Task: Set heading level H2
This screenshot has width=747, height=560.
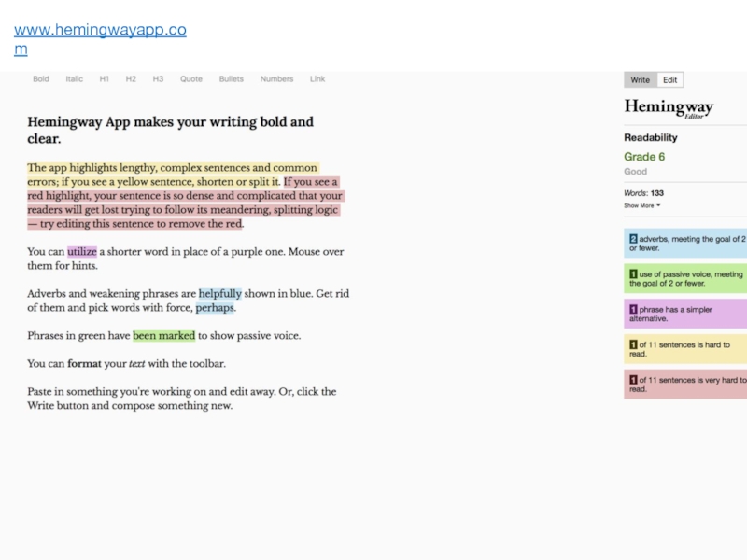Action: point(131,79)
